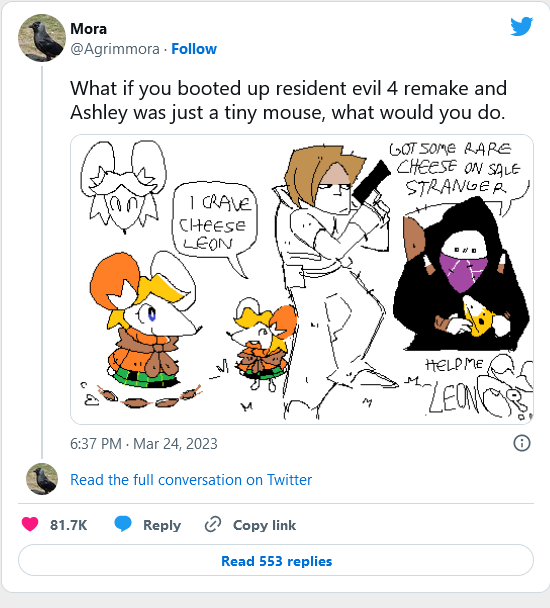Click the @Agrimmora handle

tap(115, 49)
